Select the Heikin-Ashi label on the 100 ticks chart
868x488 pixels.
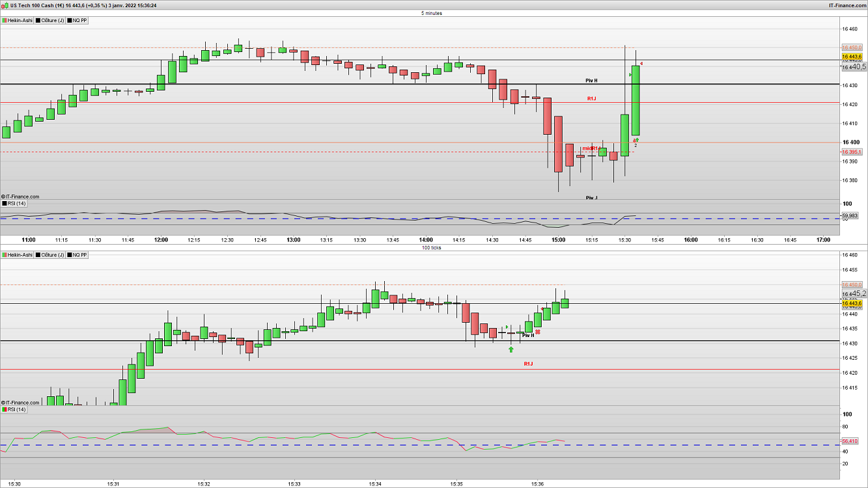pos(18,255)
